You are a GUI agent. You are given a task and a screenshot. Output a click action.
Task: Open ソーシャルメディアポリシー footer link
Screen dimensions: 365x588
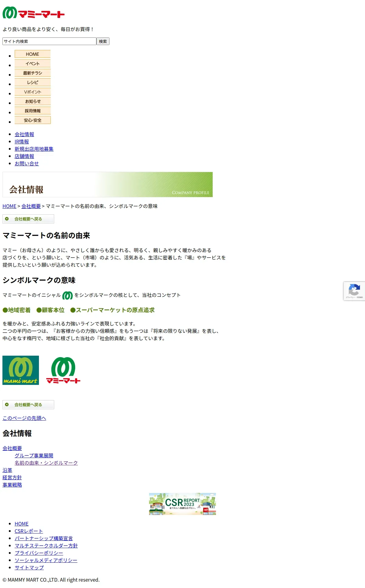(x=46, y=560)
